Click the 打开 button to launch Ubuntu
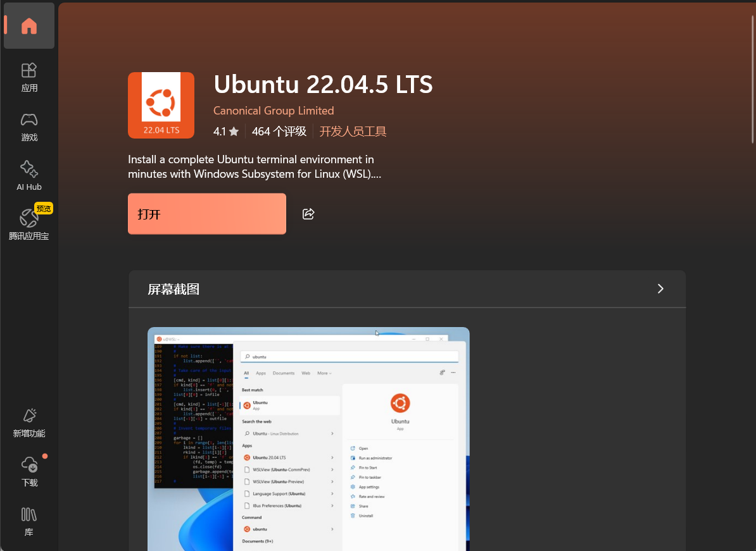Screen dimensions: 756x551 [207, 214]
